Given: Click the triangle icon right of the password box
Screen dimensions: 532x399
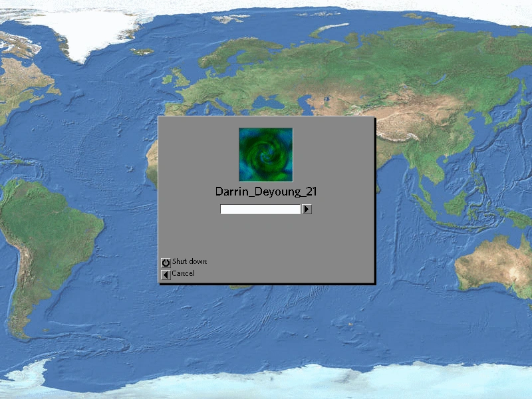Looking at the screenshot, I should (306, 210).
